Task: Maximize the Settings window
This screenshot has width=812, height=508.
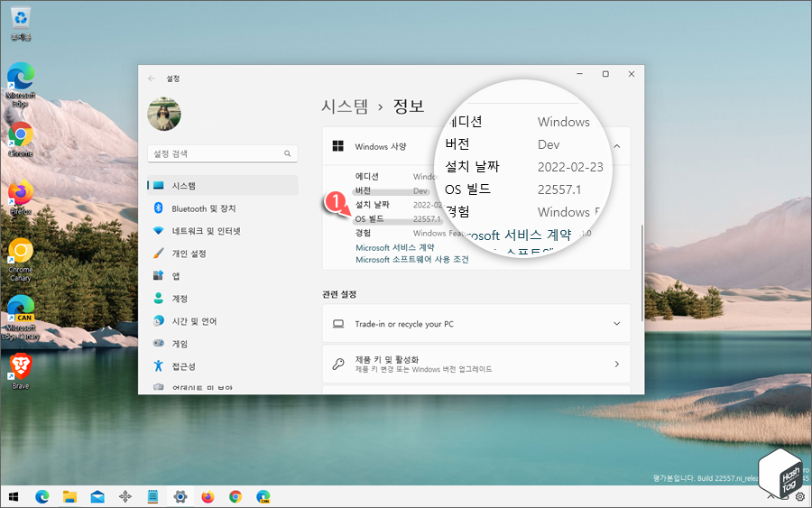Action: [605, 74]
